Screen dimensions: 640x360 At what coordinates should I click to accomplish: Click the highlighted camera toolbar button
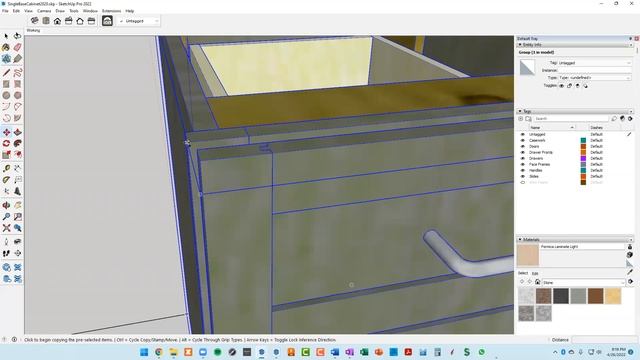coord(107,21)
